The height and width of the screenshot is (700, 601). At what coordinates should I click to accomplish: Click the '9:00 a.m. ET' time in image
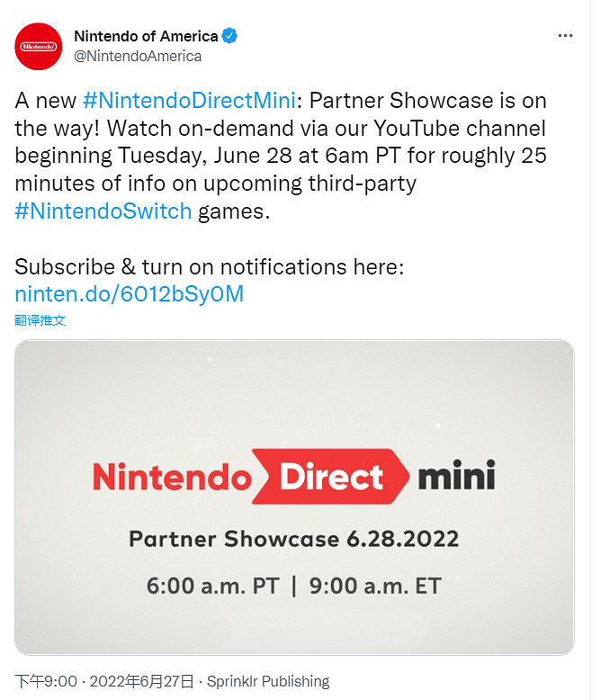[374, 586]
